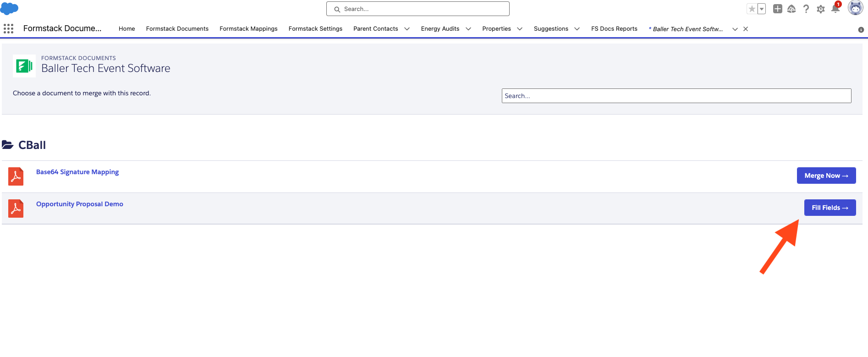The width and height of the screenshot is (868, 357).
Task: Click the FORMSTACK DOCUMENTS label above the title
Action: [x=78, y=58]
